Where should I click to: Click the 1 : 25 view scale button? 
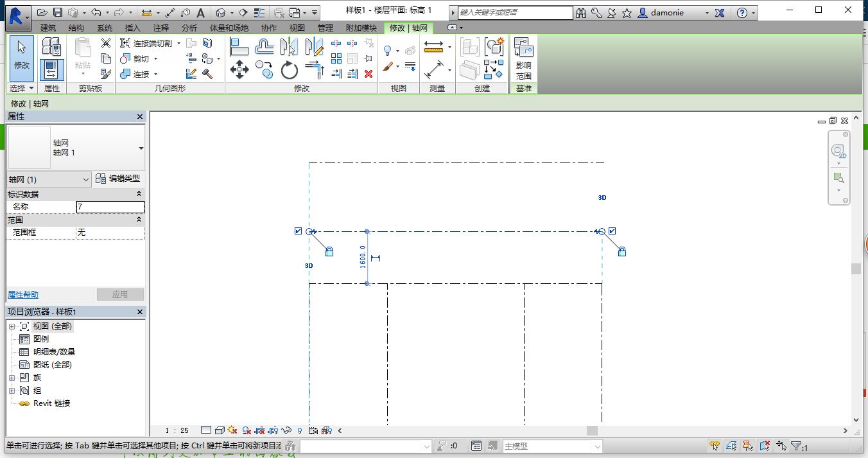coord(176,430)
